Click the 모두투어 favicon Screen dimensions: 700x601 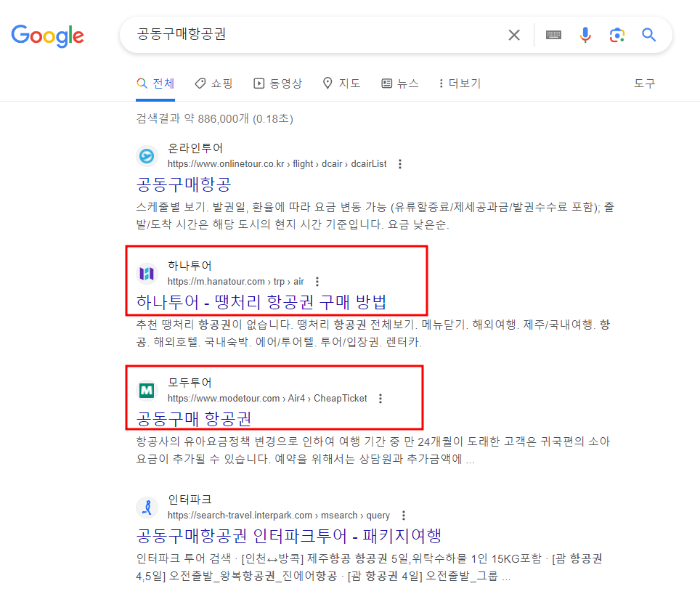(x=147, y=390)
